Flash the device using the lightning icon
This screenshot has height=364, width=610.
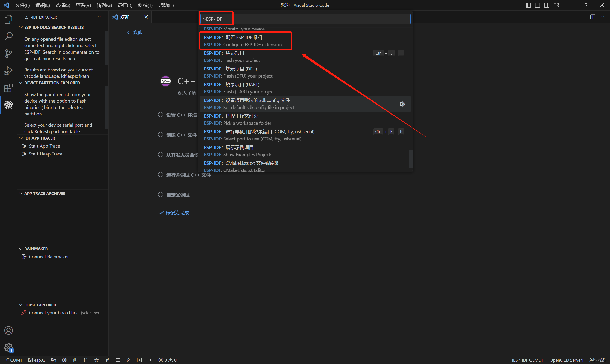[107, 360]
